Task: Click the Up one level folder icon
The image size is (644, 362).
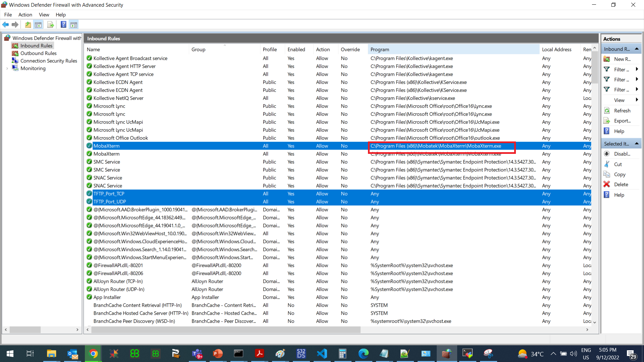Action: [28, 24]
